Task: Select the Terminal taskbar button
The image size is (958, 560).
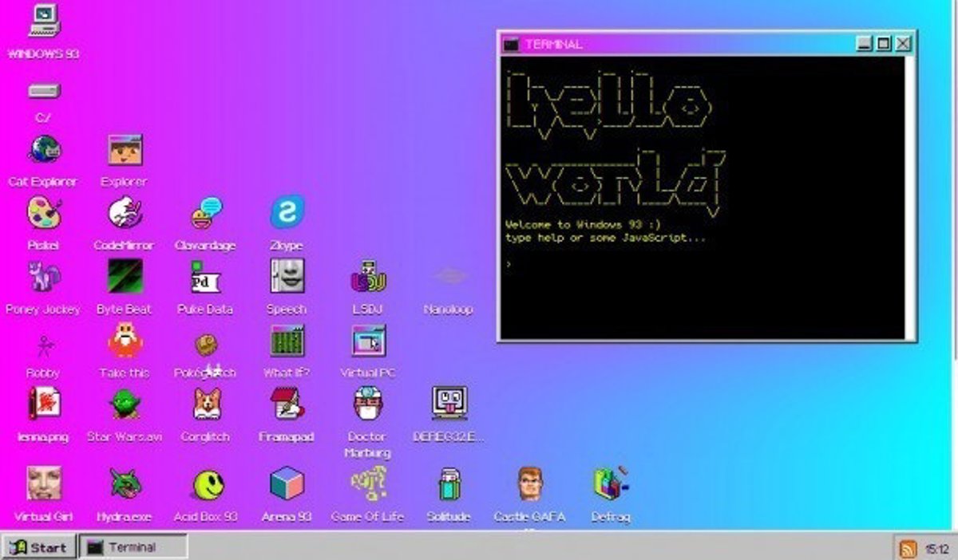Action: coord(134,547)
